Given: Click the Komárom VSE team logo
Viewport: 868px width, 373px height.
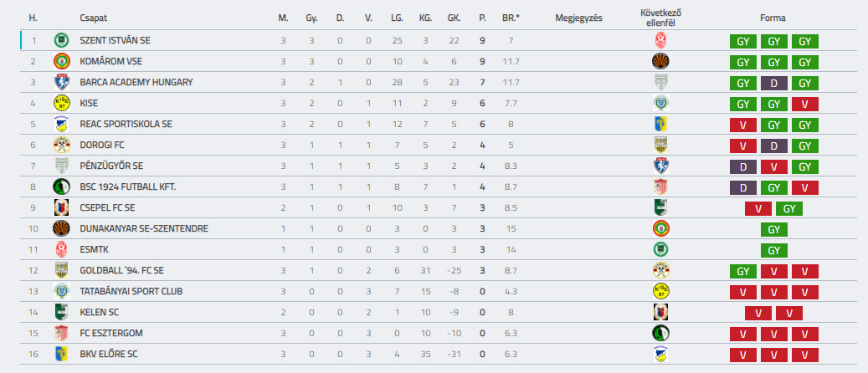Looking at the screenshot, I should point(61,61).
